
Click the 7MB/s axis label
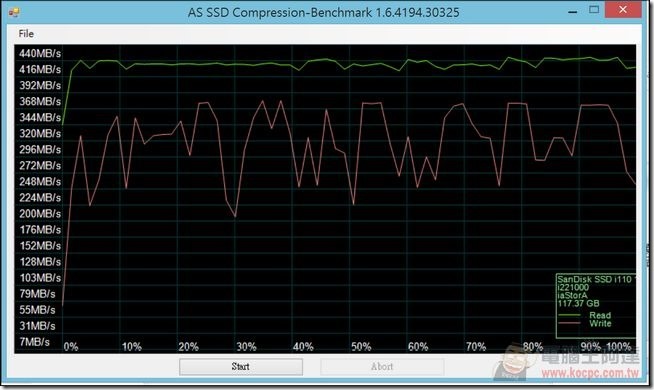tap(35, 342)
